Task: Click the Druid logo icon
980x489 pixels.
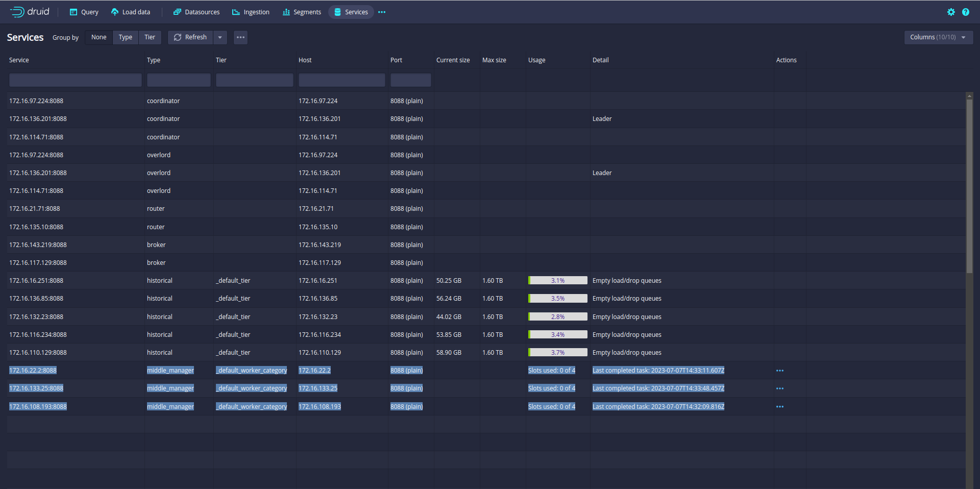Action: 17,12
